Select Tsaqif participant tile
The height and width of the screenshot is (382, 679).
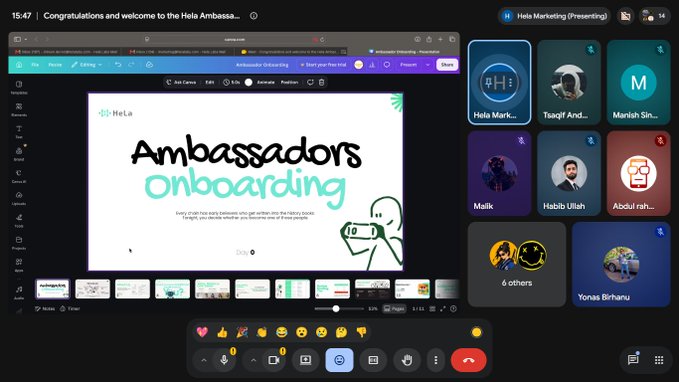tap(569, 82)
